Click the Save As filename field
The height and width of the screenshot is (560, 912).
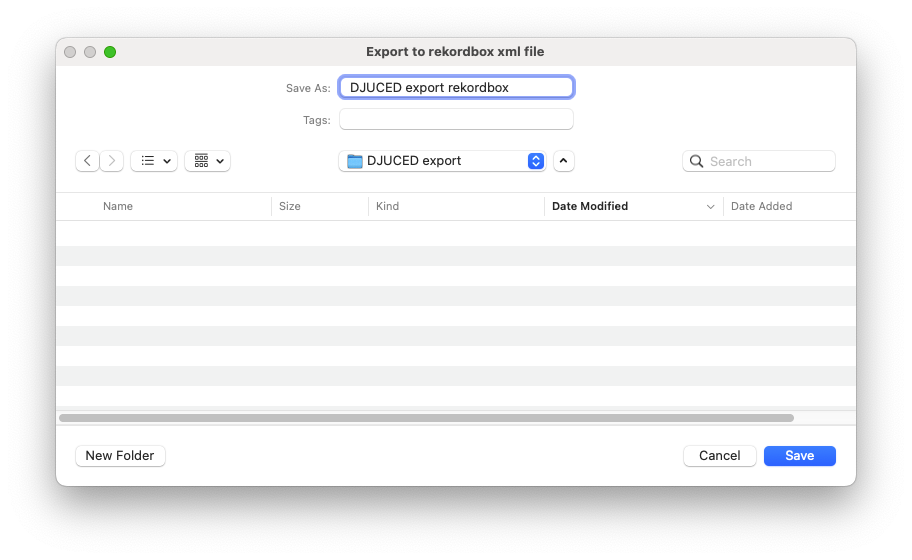click(456, 88)
